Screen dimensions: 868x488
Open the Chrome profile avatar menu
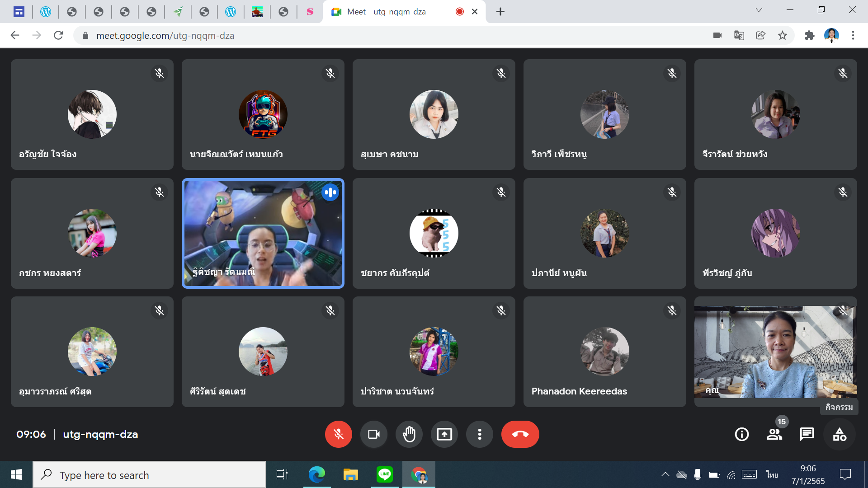pos(831,35)
